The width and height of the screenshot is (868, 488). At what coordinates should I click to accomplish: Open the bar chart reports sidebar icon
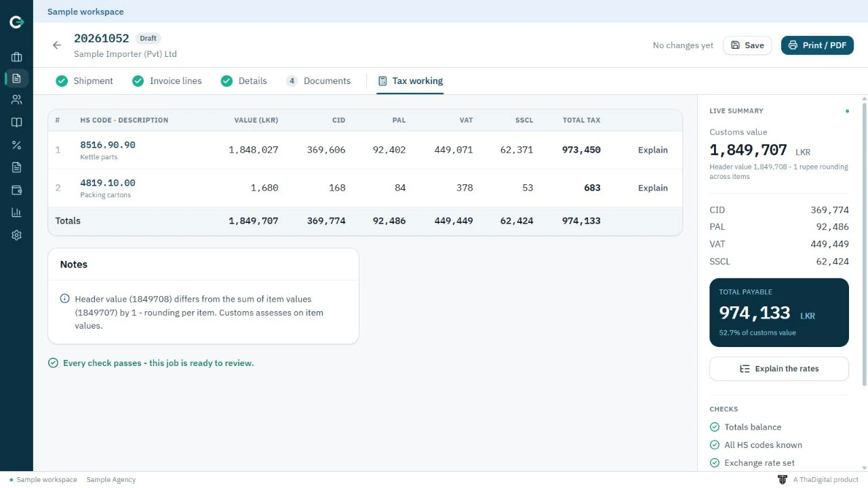[x=16, y=212]
